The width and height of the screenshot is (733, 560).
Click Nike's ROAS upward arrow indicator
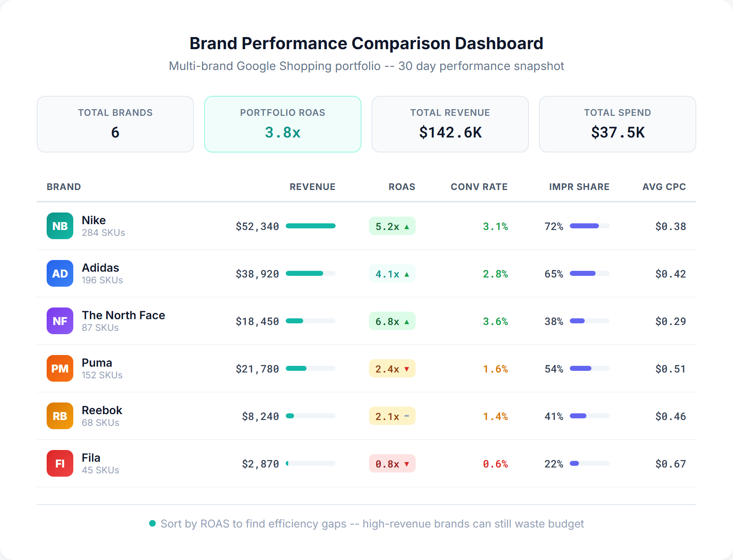[x=406, y=226]
